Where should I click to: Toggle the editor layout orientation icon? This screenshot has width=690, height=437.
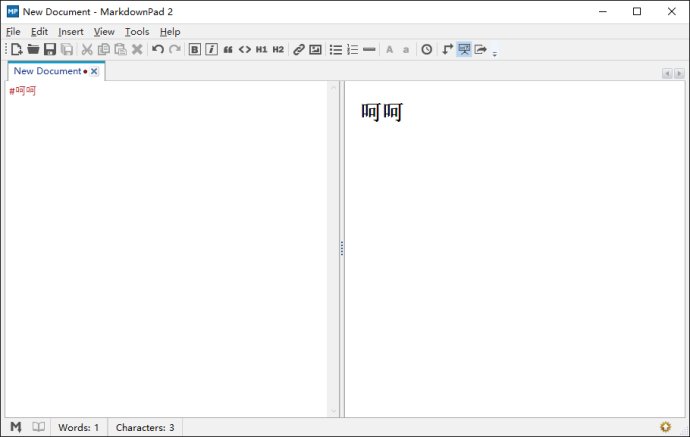448,49
